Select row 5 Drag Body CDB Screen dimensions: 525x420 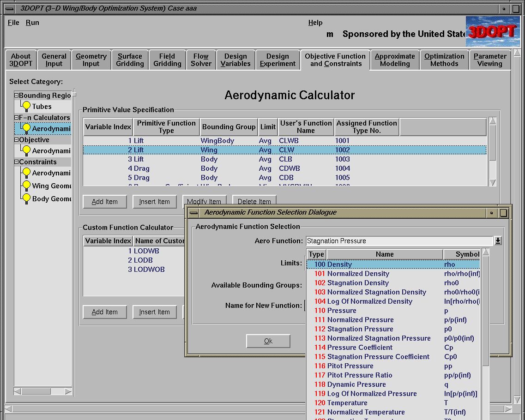(x=284, y=178)
